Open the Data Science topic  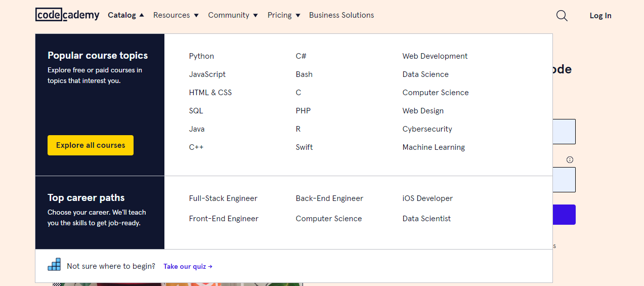point(425,74)
